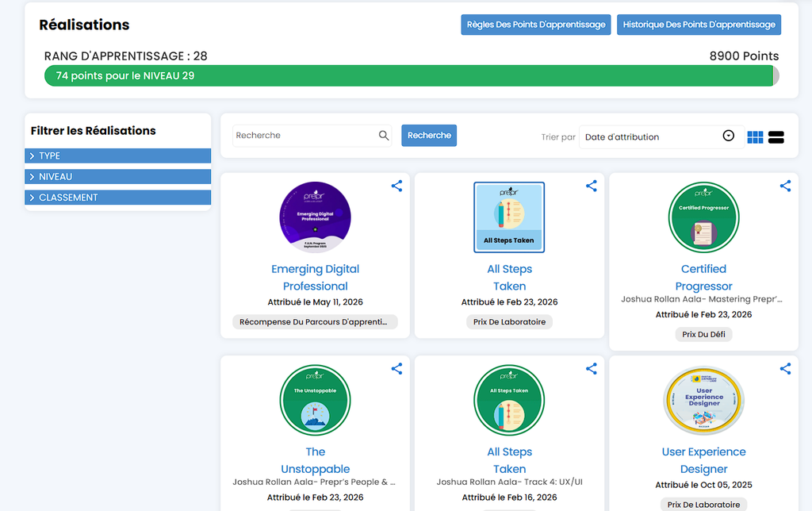Click Attribué le Oct 05, 2025 date
This screenshot has height=511, width=812.
704,485
